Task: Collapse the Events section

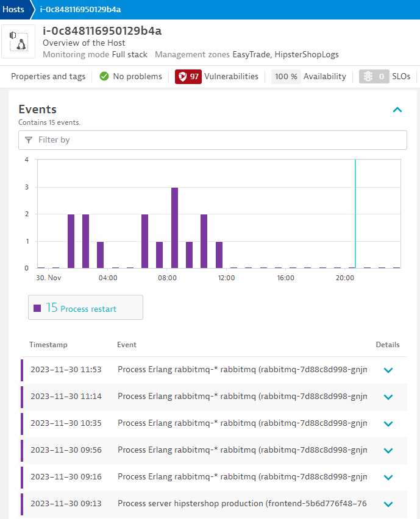Action: point(397,110)
